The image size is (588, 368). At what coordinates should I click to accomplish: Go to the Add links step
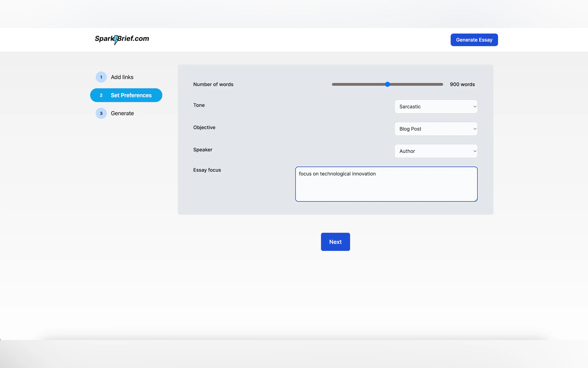pyautogui.click(x=122, y=77)
